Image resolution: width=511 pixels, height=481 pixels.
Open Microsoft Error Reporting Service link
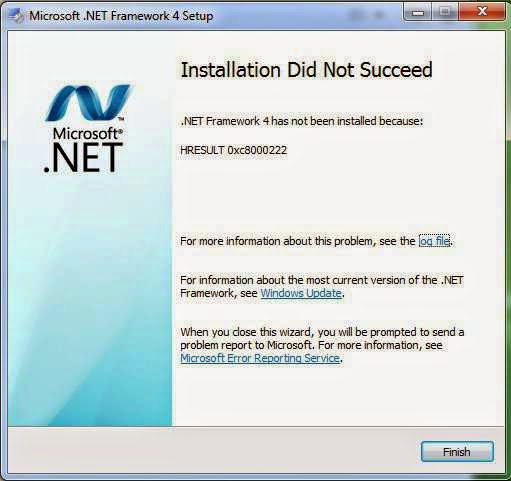[x=260, y=358]
